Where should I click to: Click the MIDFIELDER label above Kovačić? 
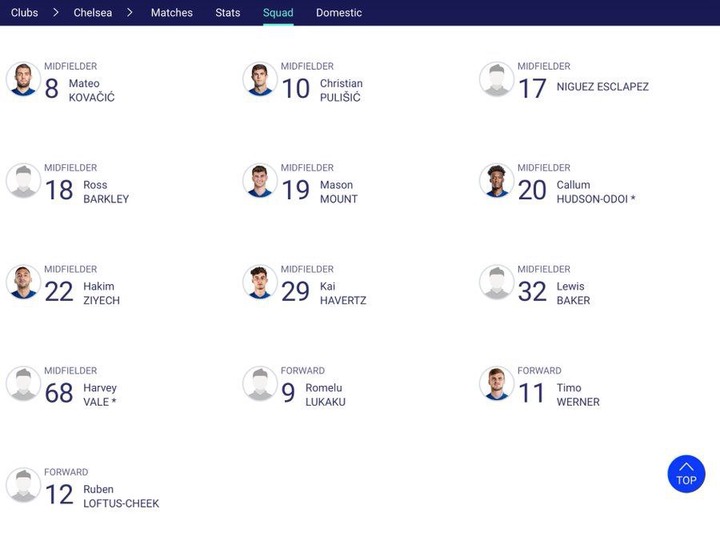[71, 66]
